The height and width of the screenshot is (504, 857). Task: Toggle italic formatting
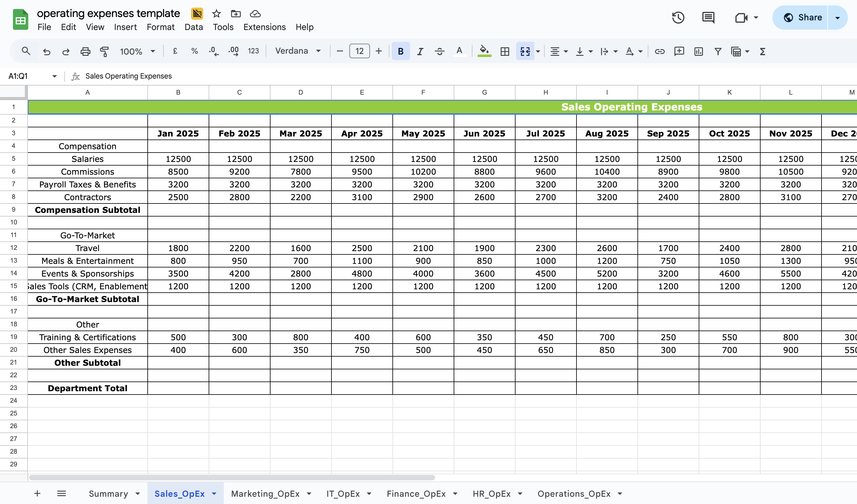pyautogui.click(x=420, y=51)
